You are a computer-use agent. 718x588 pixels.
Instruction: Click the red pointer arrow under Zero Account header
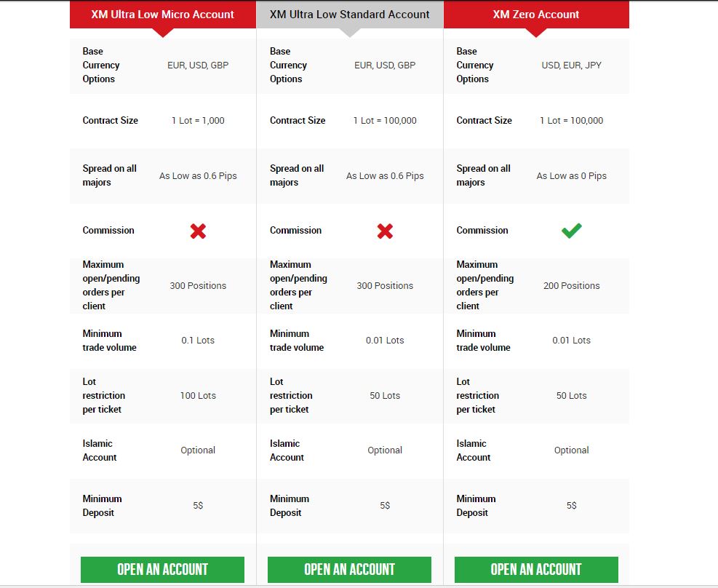(x=536, y=33)
